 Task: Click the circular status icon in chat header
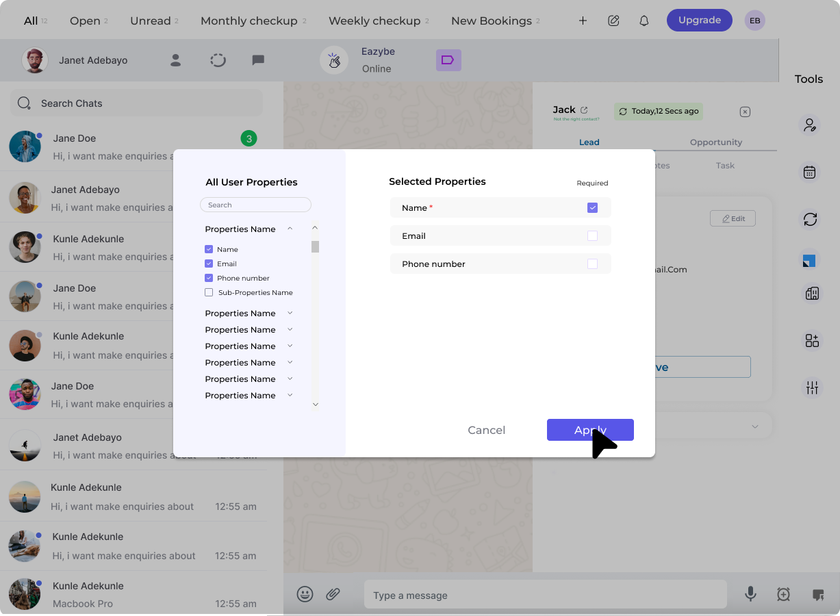point(218,60)
